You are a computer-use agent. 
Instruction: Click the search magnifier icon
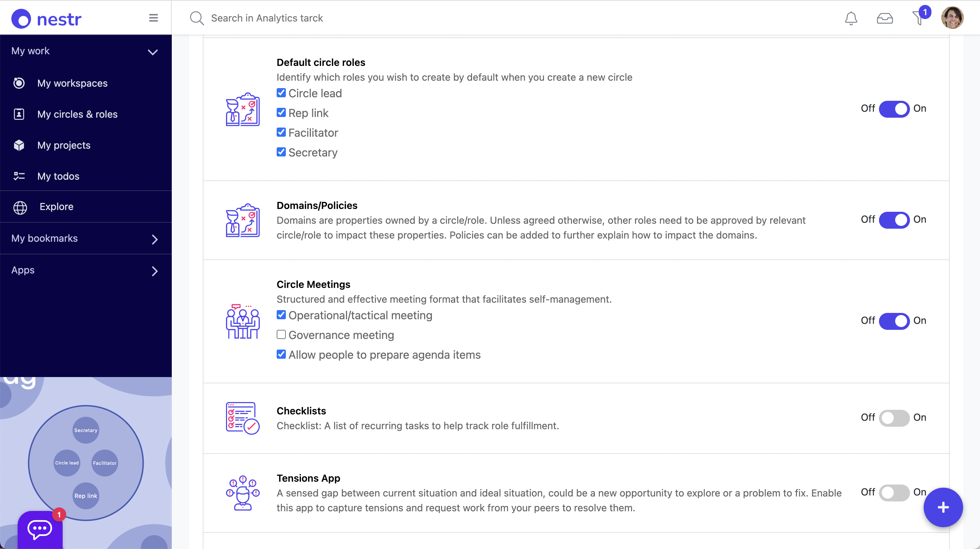pyautogui.click(x=197, y=18)
